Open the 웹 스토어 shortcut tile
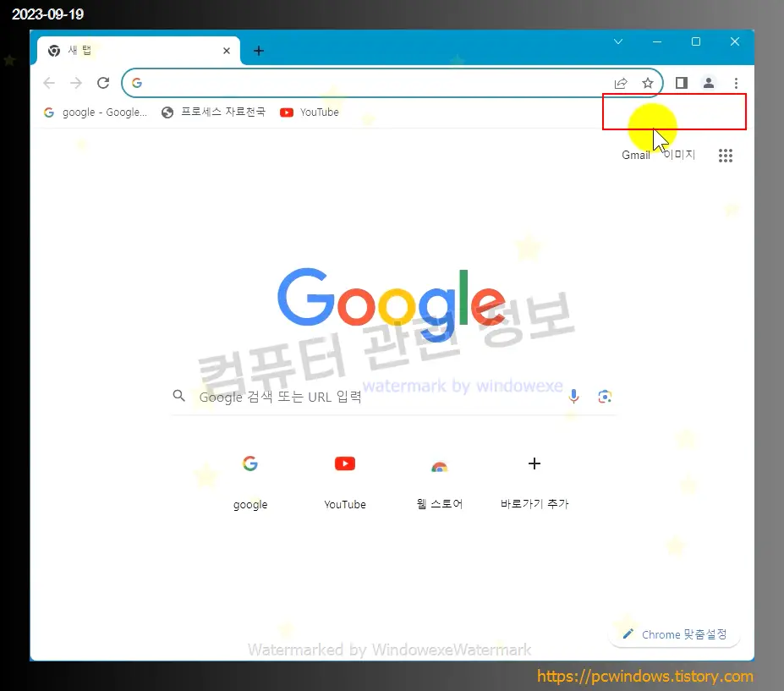 (440, 480)
